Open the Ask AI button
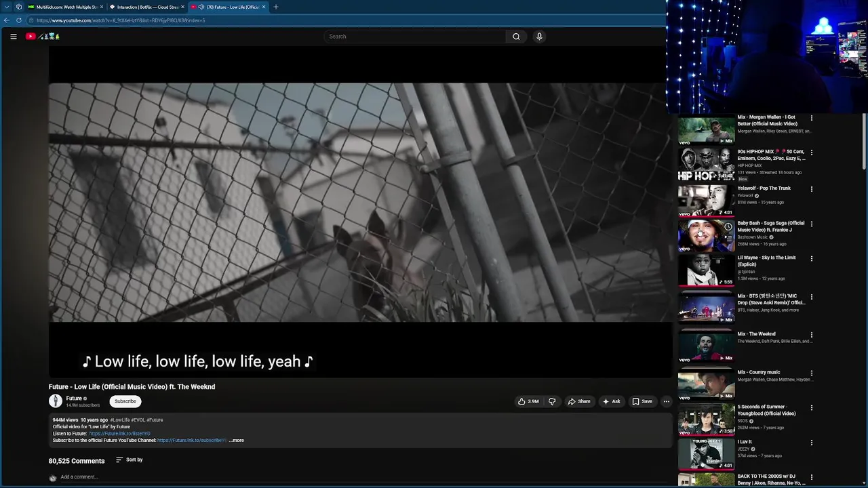 (611, 401)
